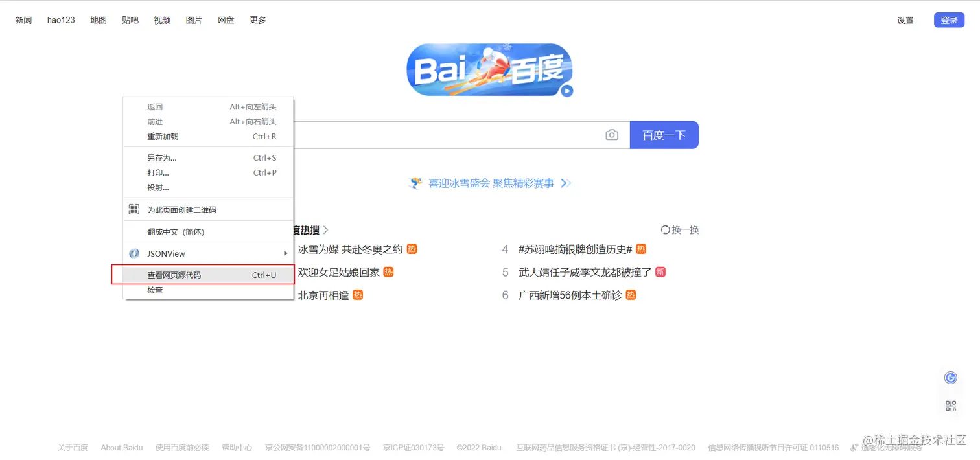This screenshot has width=980, height=460.
Task: Open footer link About Baidu
Action: coord(122,448)
